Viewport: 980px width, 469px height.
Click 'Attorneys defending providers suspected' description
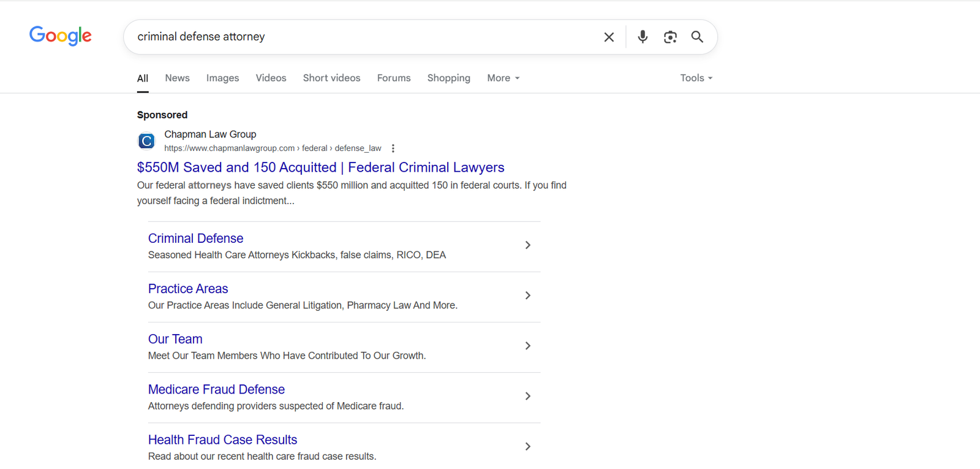coord(276,406)
